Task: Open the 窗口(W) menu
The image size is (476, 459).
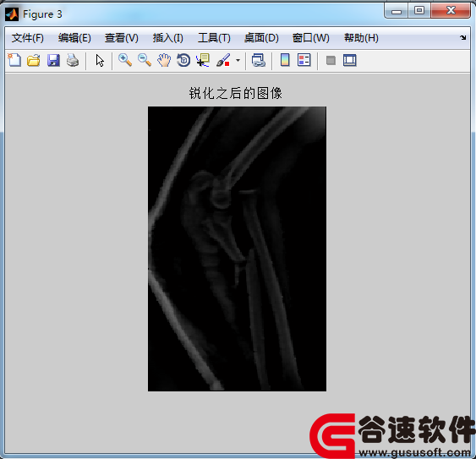Action: pos(311,38)
